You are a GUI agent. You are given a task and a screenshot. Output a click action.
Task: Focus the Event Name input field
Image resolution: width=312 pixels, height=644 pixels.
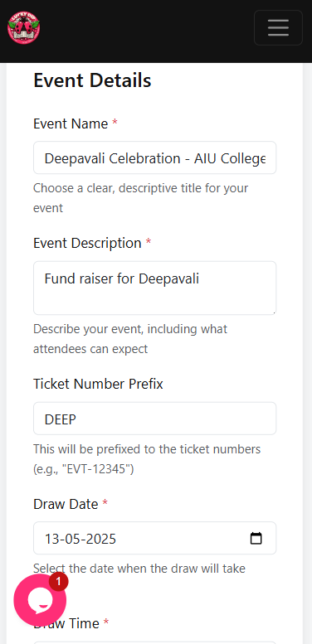[x=154, y=158]
